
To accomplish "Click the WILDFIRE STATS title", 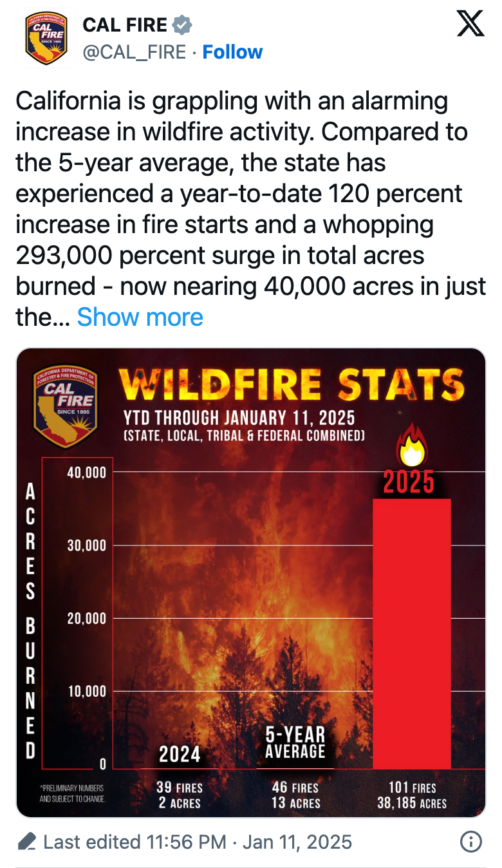I will (x=291, y=386).
